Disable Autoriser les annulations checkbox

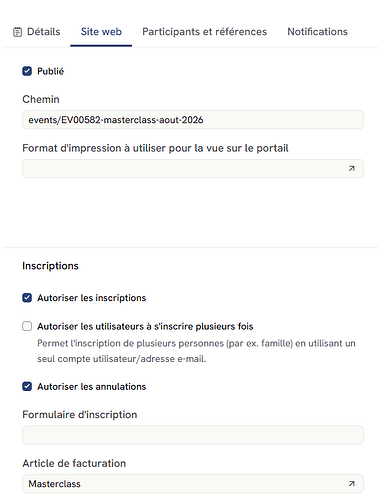(x=27, y=386)
